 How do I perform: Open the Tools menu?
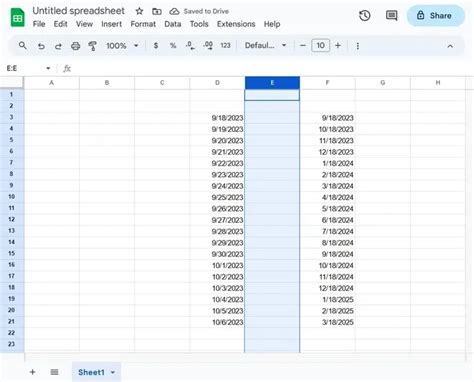199,24
